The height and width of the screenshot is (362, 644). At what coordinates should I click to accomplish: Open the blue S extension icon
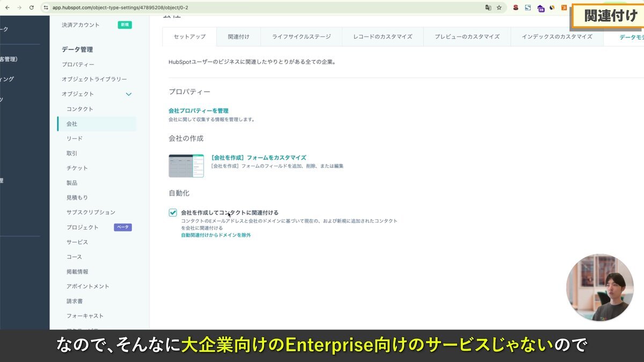pyautogui.click(x=528, y=8)
